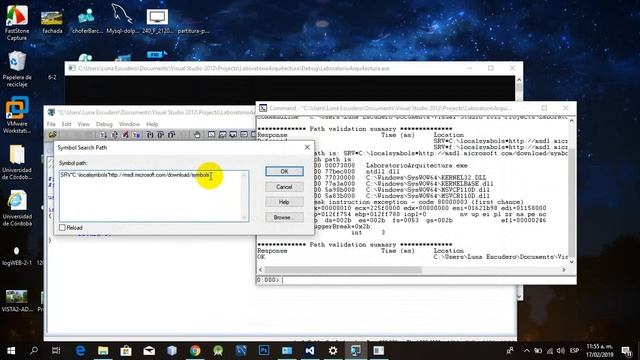
Task: Click the Step over toolbar icon
Action: pyautogui.click(x=160, y=135)
